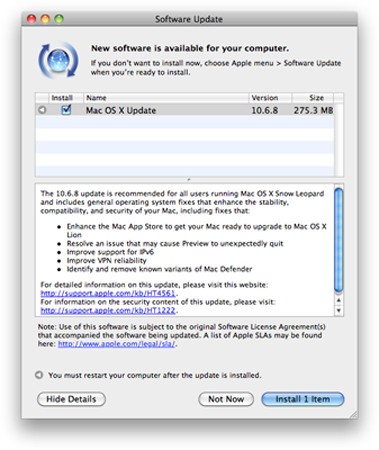Image resolution: width=379 pixels, height=450 pixels.
Task: Click the version value 10.6.8
Action: pyautogui.click(x=264, y=110)
